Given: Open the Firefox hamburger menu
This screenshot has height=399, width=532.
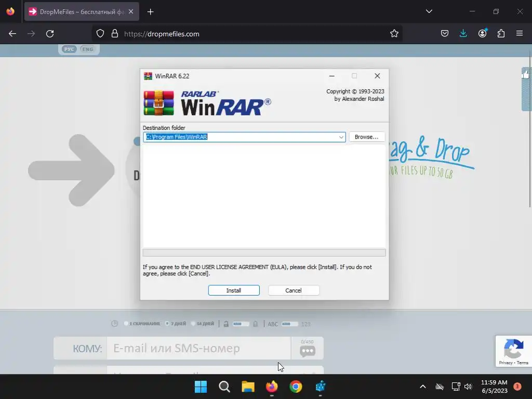Looking at the screenshot, I should (x=520, y=34).
